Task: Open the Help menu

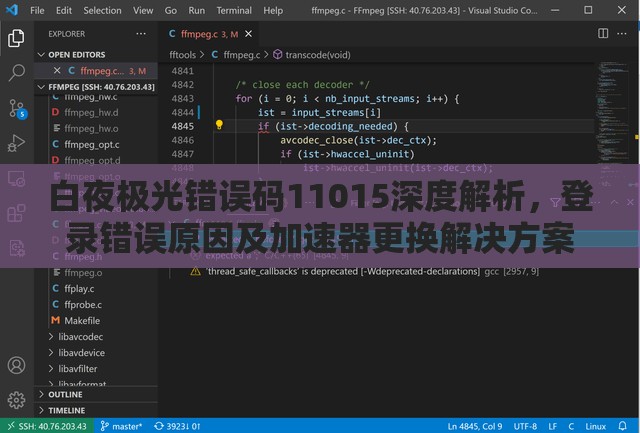Action: coord(273,10)
